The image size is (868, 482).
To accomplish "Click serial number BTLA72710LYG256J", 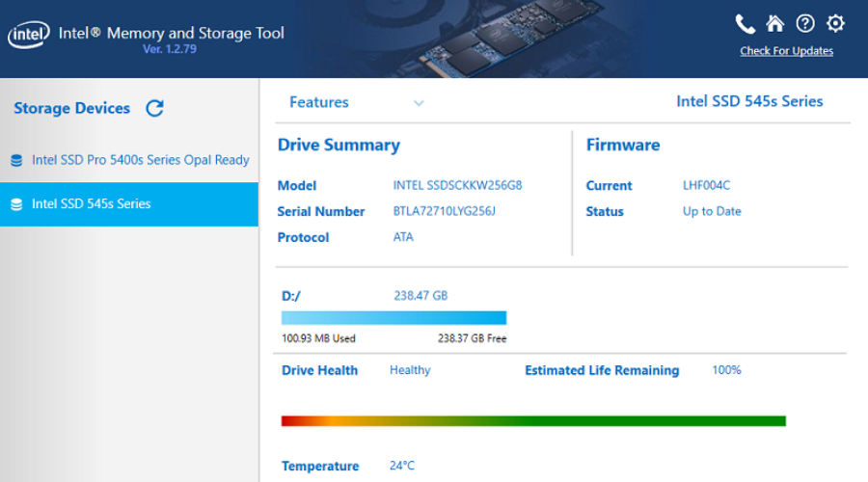I will pyautogui.click(x=444, y=211).
